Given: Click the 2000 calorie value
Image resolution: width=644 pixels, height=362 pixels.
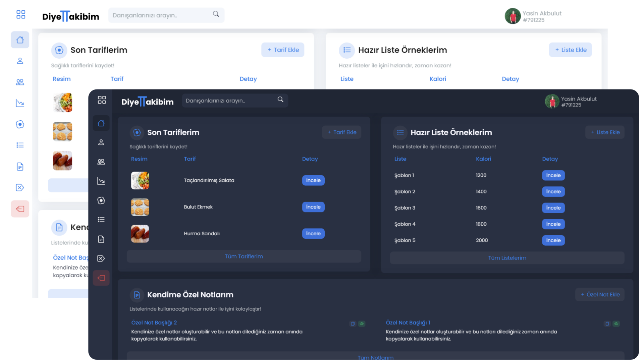Looking at the screenshot, I should (x=482, y=240).
